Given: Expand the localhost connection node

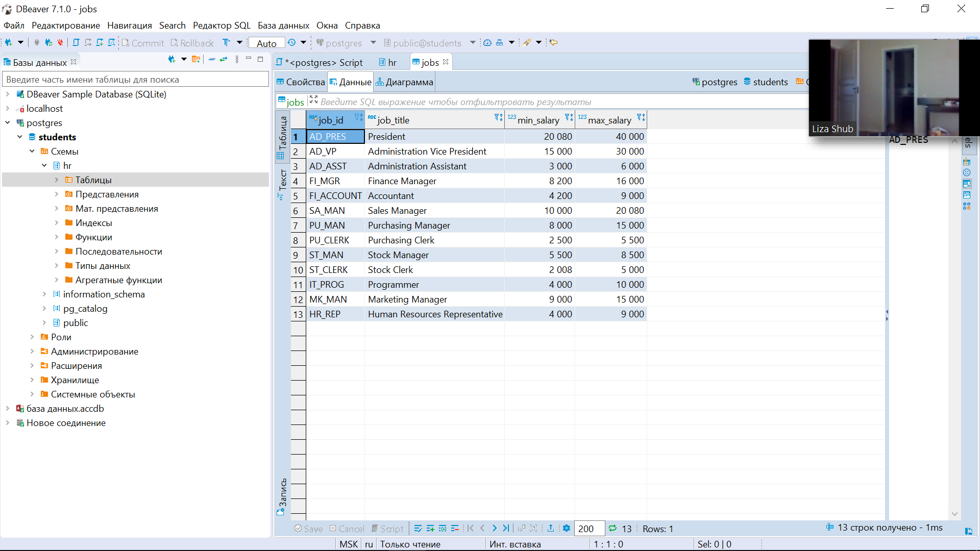Looking at the screenshot, I should [8, 108].
